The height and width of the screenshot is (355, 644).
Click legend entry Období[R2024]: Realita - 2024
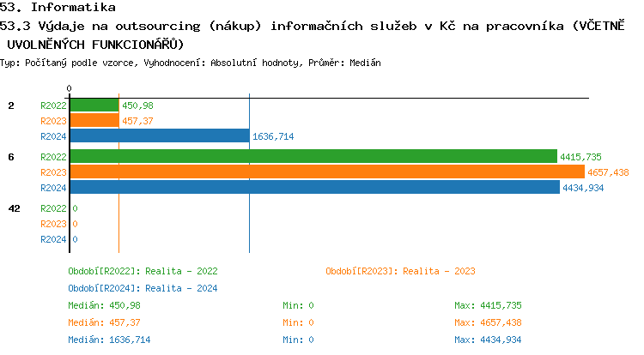[x=143, y=288]
